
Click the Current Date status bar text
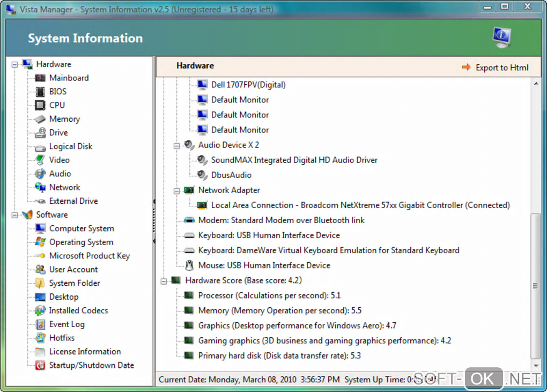[249, 380]
